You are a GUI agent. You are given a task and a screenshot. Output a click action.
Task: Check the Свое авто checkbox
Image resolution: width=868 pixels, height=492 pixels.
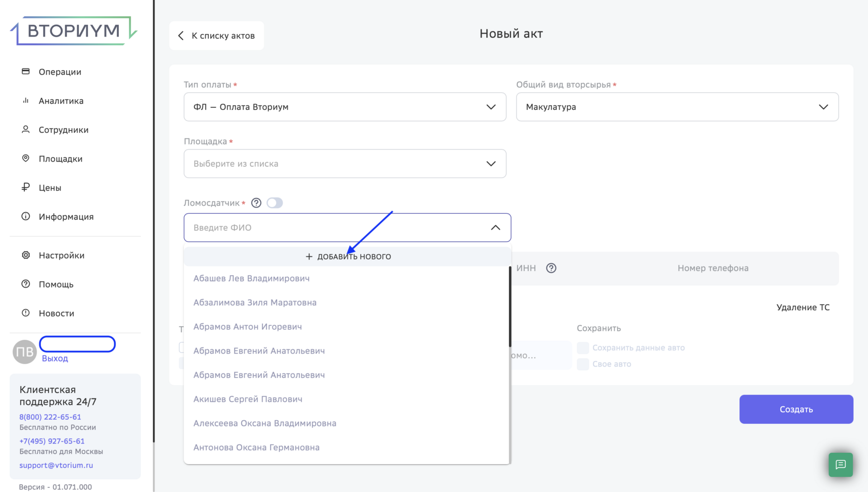coord(583,364)
